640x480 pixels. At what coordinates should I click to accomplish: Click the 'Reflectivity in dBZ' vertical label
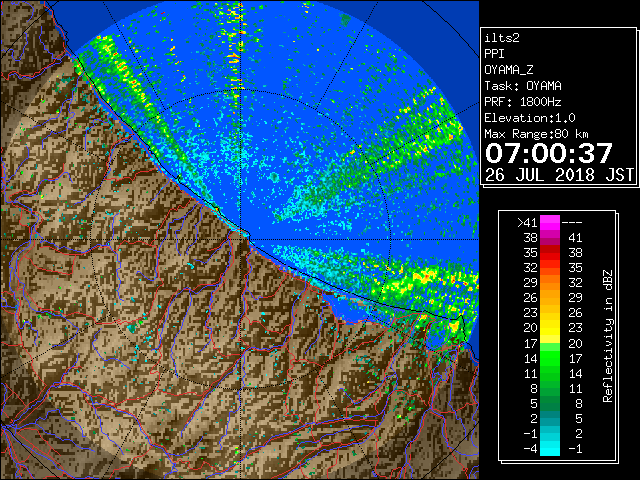[607, 336]
